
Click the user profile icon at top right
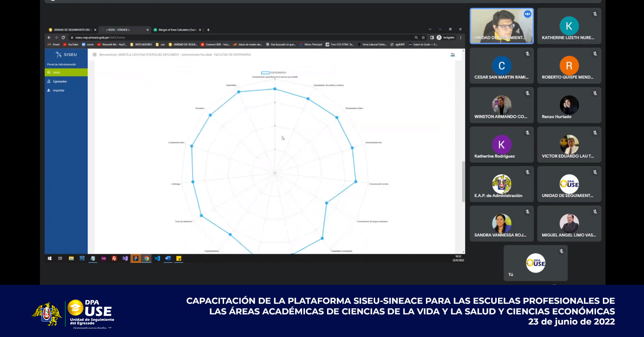[x=453, y=54]
